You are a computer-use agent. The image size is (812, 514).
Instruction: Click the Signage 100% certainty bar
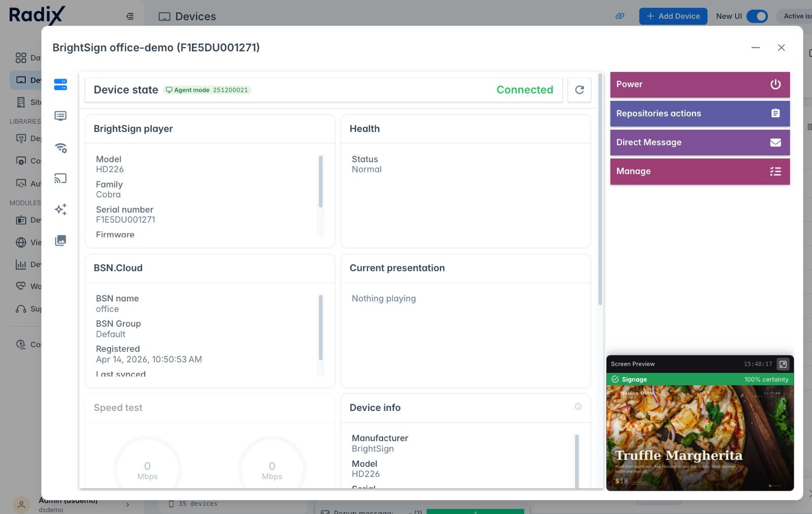pos(700,380)
